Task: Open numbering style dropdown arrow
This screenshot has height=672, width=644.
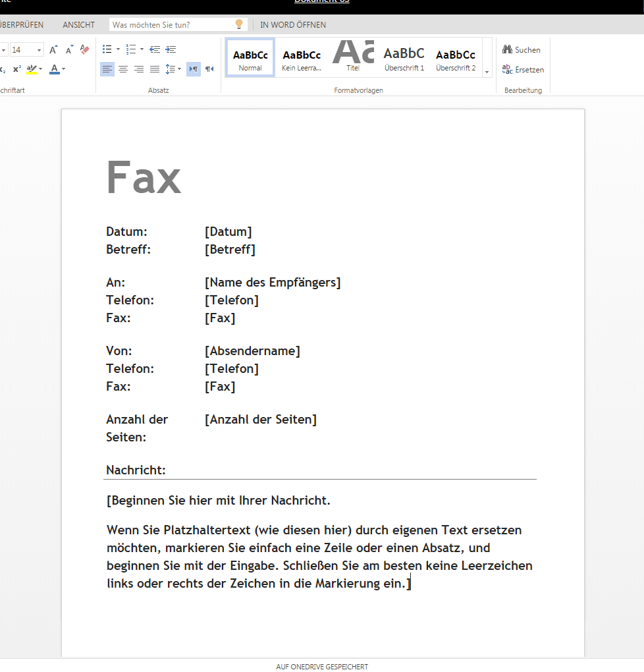Action: pyautogui.click(x=142, y=49)
